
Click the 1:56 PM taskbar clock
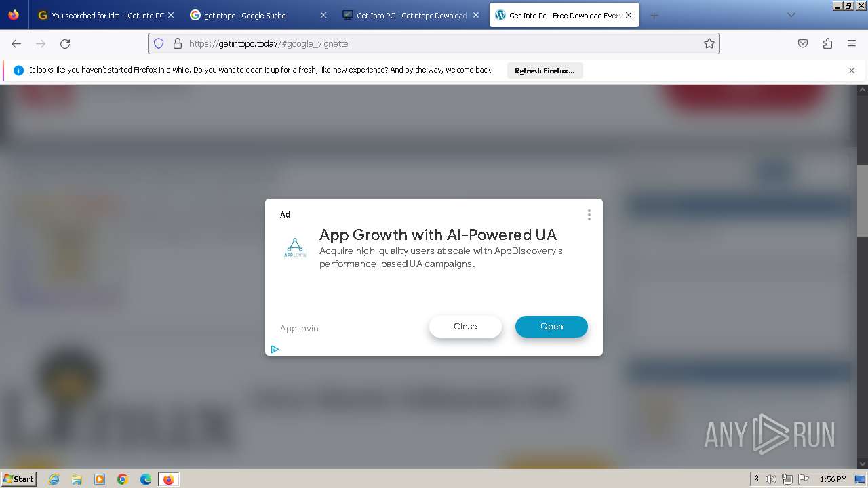click(833, 479)
